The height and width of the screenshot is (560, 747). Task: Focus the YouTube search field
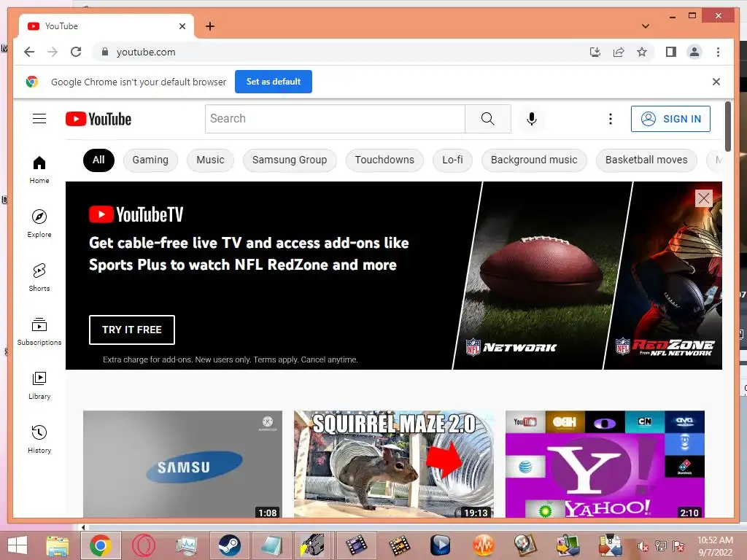pos(335,119)
